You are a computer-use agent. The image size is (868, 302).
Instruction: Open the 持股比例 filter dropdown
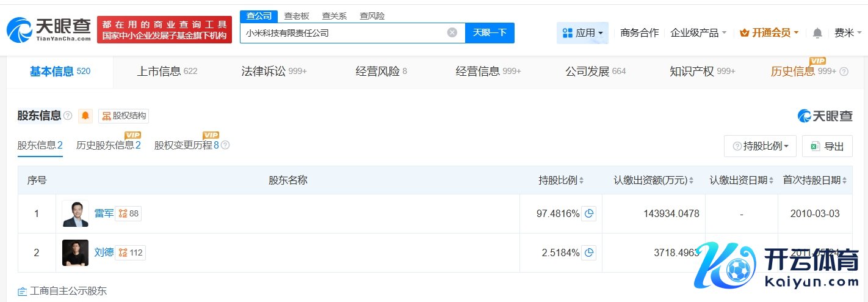click(x=760, y=146)
